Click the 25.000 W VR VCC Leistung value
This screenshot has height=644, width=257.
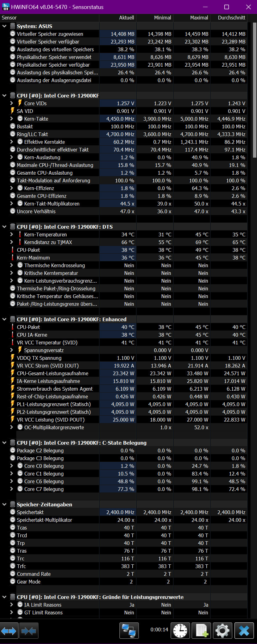123,420
